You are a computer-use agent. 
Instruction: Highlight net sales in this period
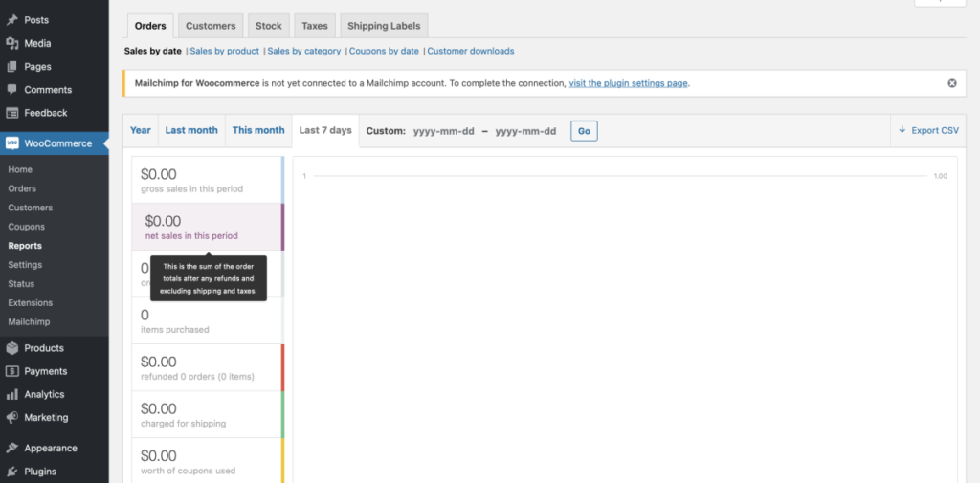coord(208,227)
